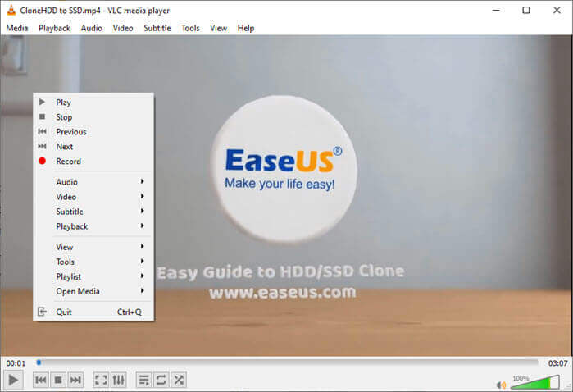Click the next track toolbar button

click(75, 380)
